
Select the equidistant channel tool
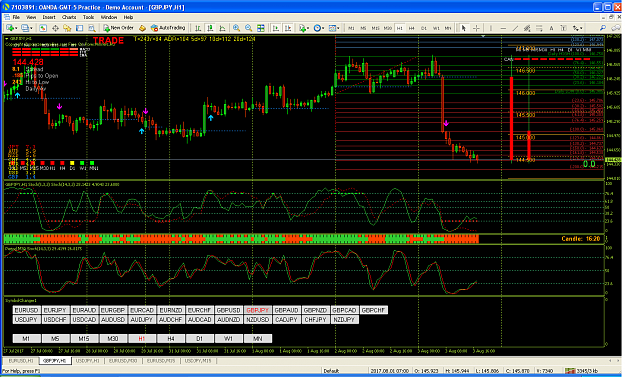click(527, 28)
